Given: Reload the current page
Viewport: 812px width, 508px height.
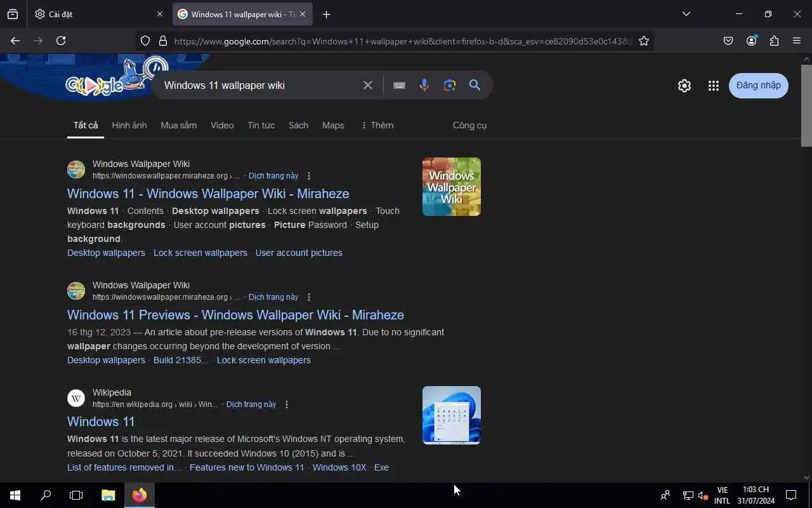Looking at the screenshot, I should click(61, 41).
